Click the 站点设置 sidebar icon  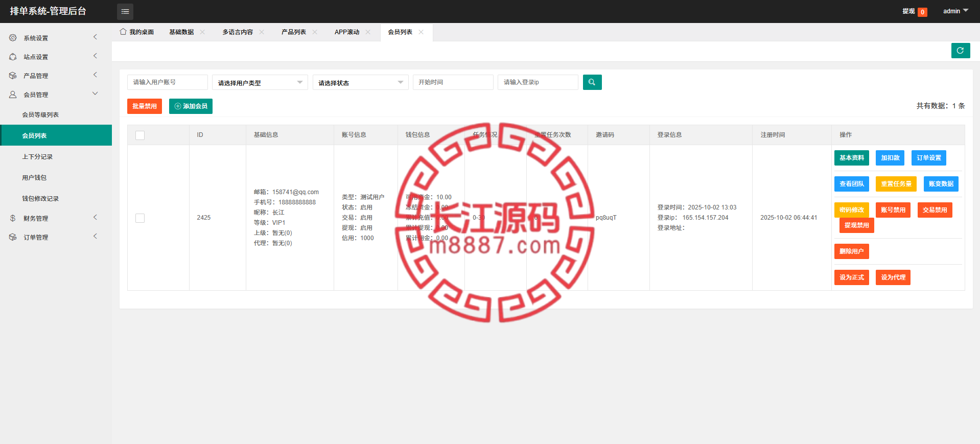13,57
